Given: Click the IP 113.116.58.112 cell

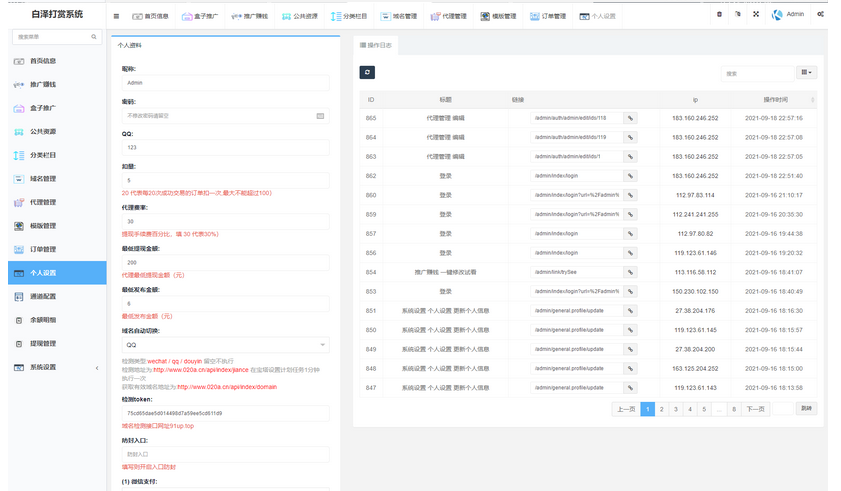Looking at the screenshot, I should coord(695,273).
